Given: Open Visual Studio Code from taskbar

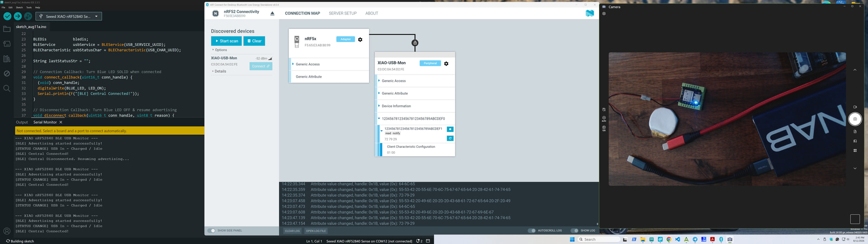Looking at the screenshot, I should (x=678, y=239).
